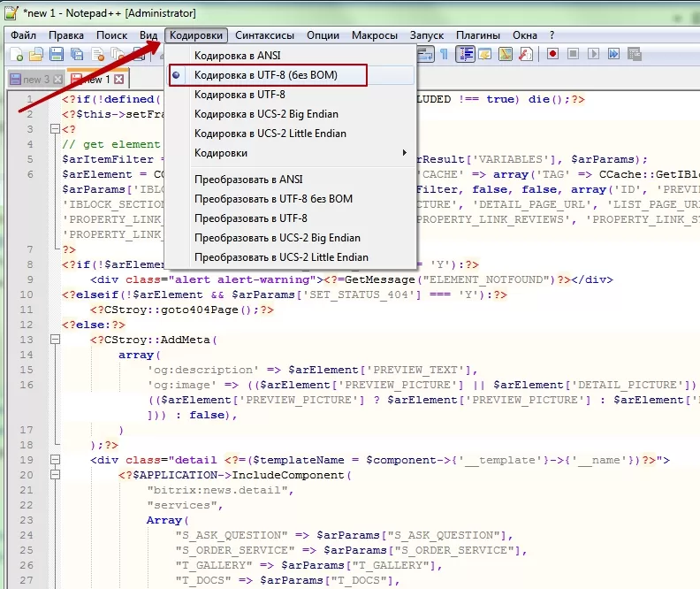Image resolution: width=700 pixels, height=589 pixels.
Task: Click the word Array on line 23
Action: tap(164, 520)
